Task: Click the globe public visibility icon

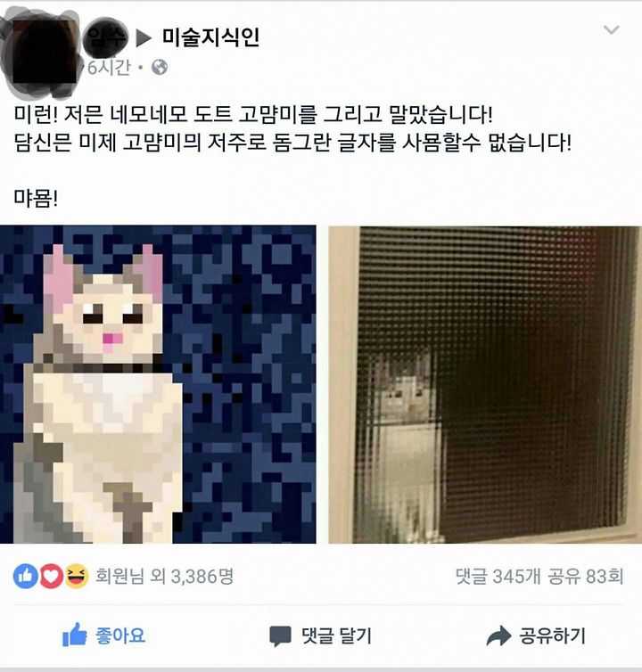Action: click(x=160, y=67)
